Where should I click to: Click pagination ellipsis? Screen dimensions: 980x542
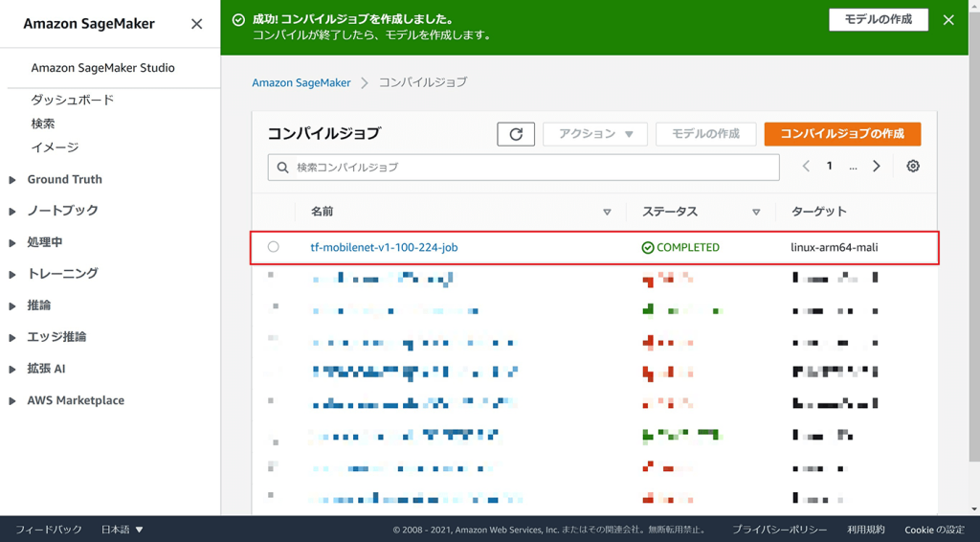(x=853, y=167)
